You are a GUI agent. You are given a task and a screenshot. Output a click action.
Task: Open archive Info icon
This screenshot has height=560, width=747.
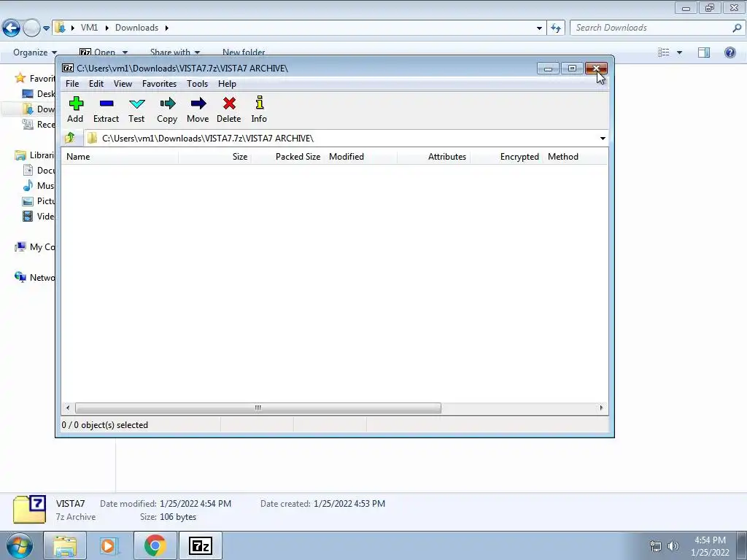coord(259,109)
